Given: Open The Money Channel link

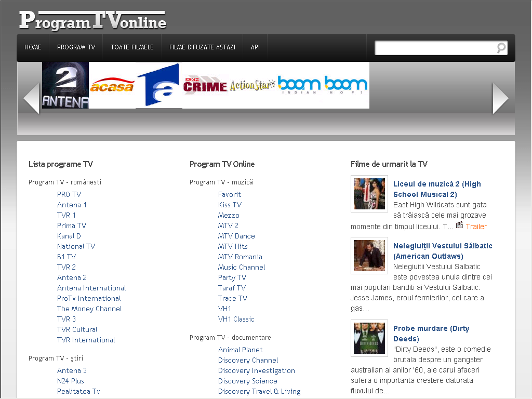Looking at the screenshot, I should pos(89,309).
